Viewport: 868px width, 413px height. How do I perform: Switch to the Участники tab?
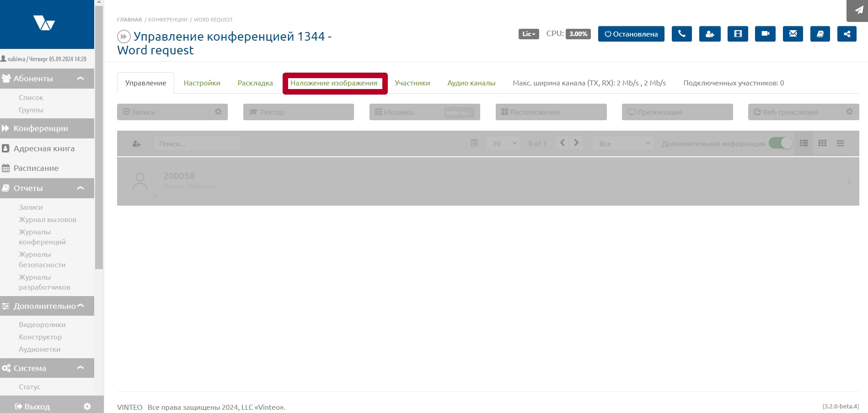click(412, 83)
